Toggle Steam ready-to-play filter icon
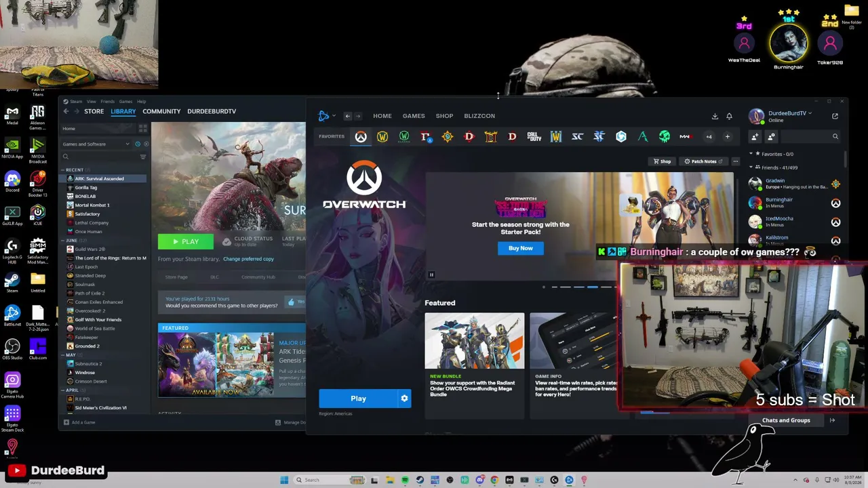The image size is (868, 488). point(146,144)
